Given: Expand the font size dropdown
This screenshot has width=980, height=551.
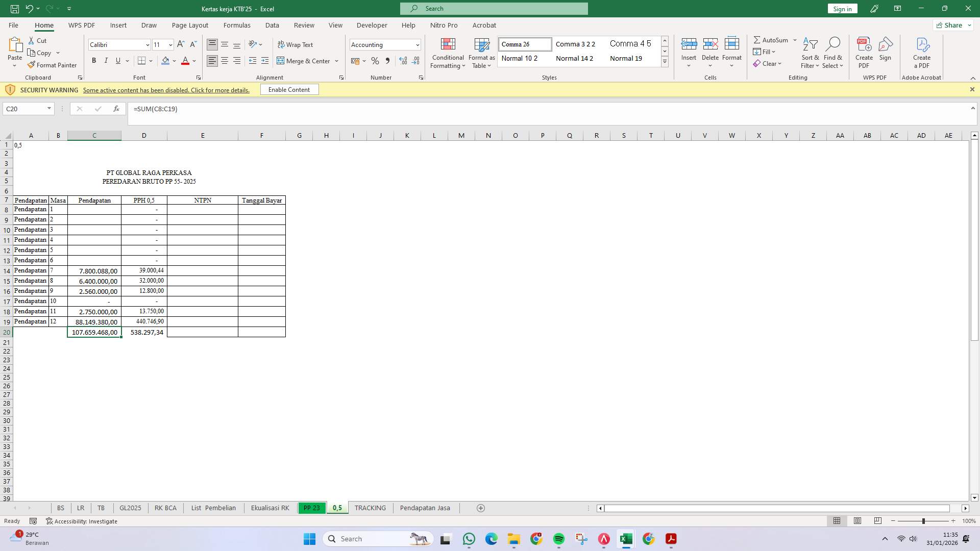Looking at the screenshot, I should point(170,45).
